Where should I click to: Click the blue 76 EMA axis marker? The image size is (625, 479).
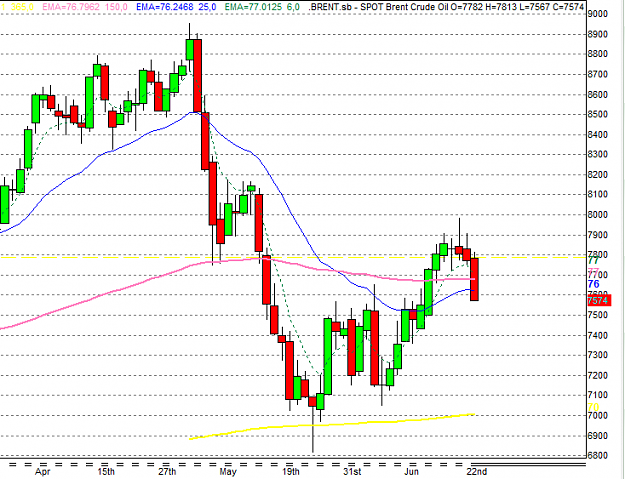(x=594, y=284)
